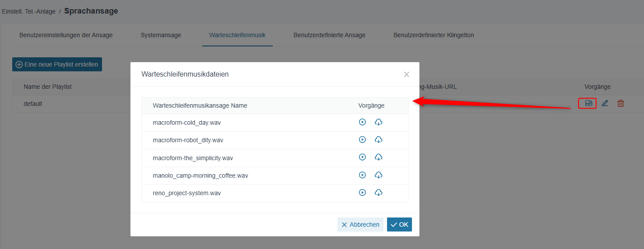Open Benutzerdefinierte Ansage tab
The image size is (644, 249).
329,35
